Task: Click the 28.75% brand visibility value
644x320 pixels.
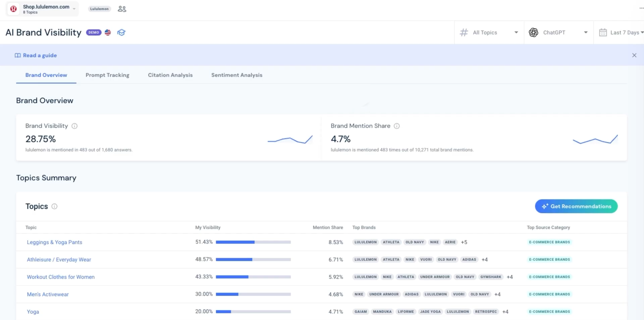Action: pos(41,139)
